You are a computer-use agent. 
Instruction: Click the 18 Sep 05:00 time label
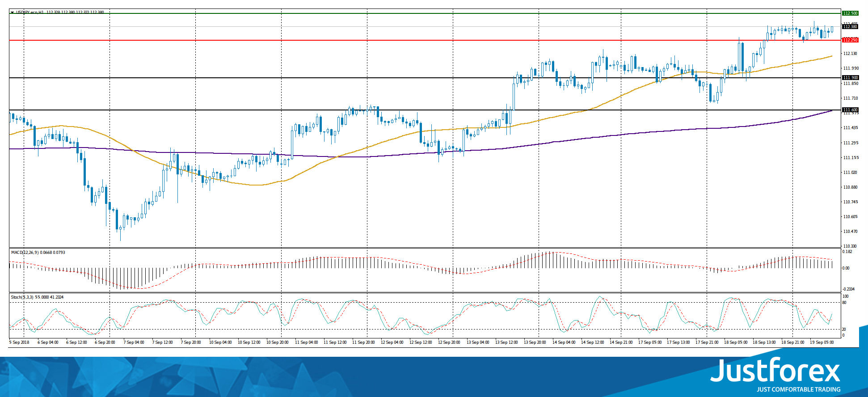coord(735,342)
